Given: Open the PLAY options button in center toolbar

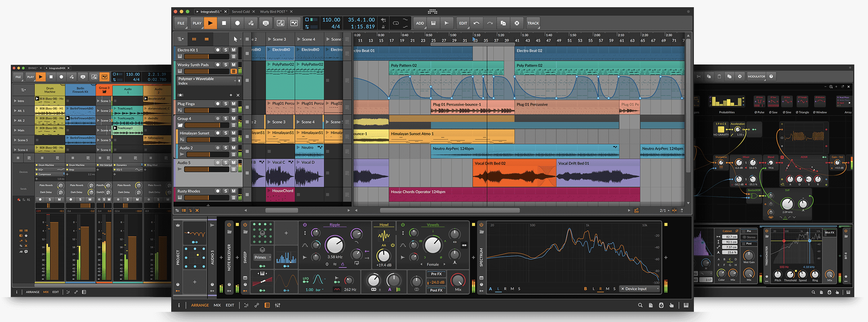Looking at the screenshot, I should tap(197, 23).
